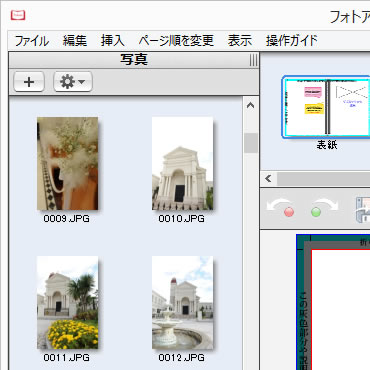Select the 0011.JPG photo thumbnail

click(67, 302)
